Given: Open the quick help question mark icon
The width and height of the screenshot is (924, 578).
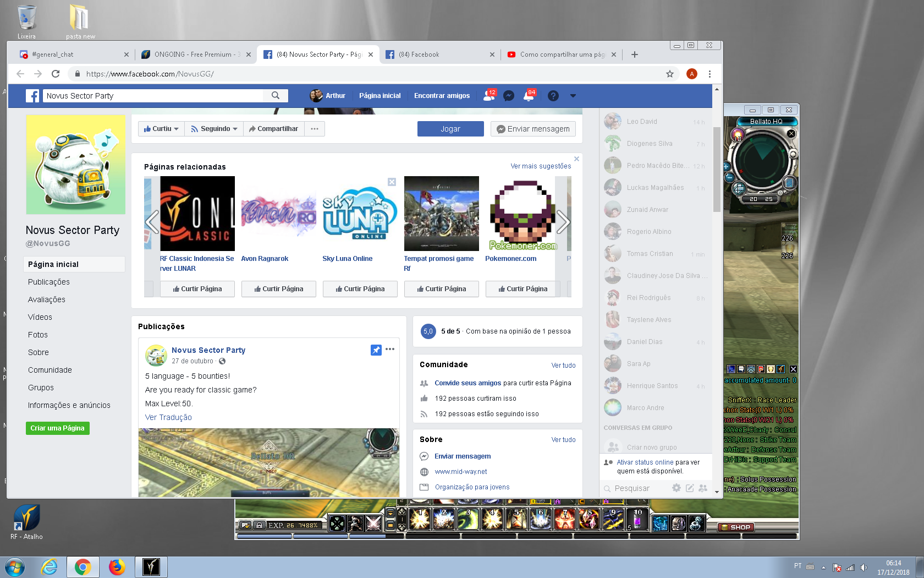Looking at the screenshot, I should coord(553,96).
